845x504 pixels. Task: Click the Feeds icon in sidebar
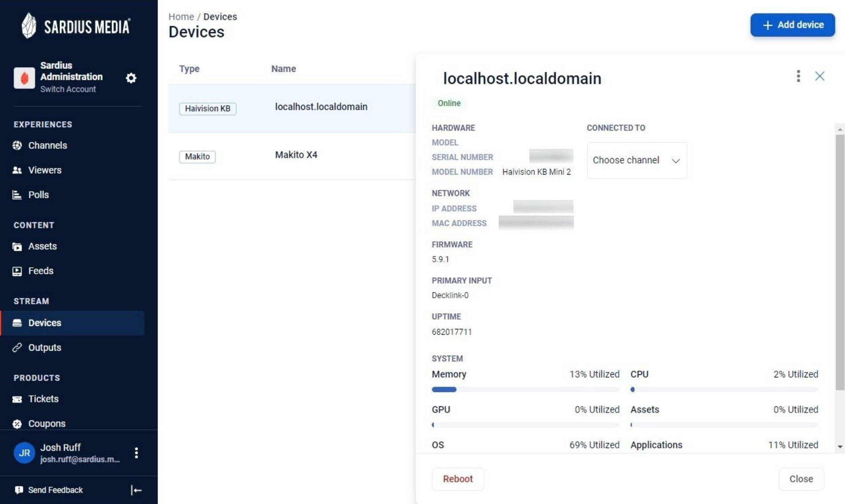click(17, 271)
